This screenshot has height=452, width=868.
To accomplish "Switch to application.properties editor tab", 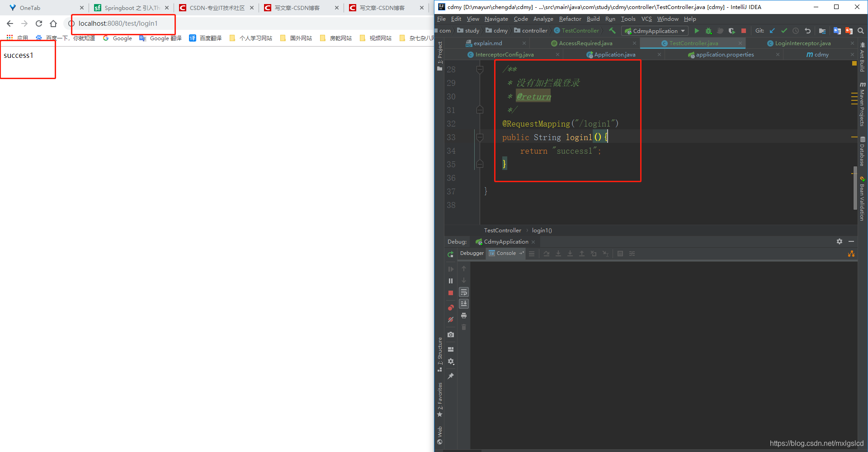I will pos(725,54).
